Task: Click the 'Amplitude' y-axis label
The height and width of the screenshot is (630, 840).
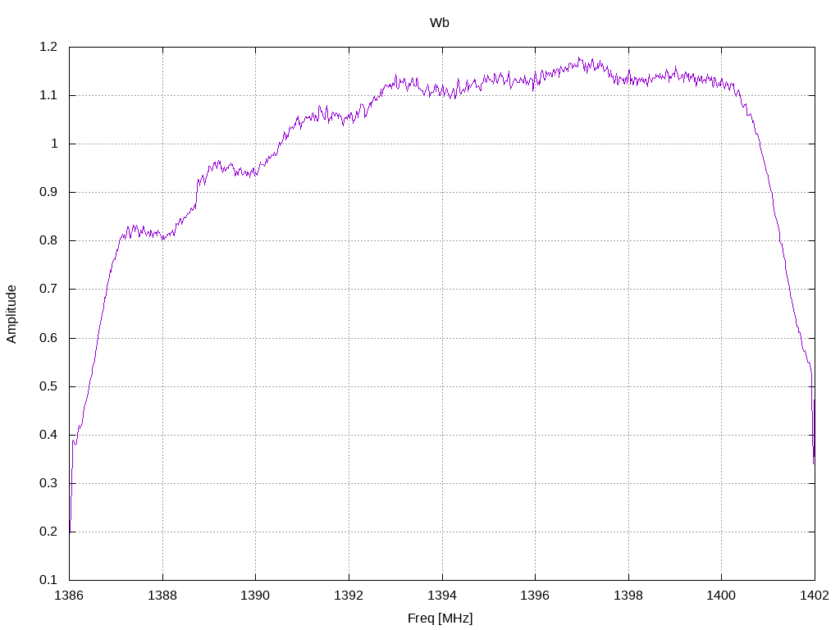Action: pyautogui.click(x=11, y=314)
